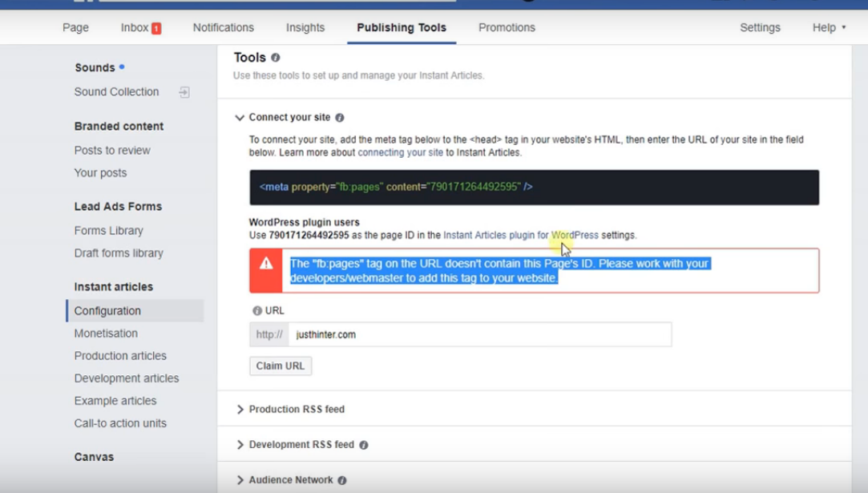Open Development articles in sidebar

126,378
